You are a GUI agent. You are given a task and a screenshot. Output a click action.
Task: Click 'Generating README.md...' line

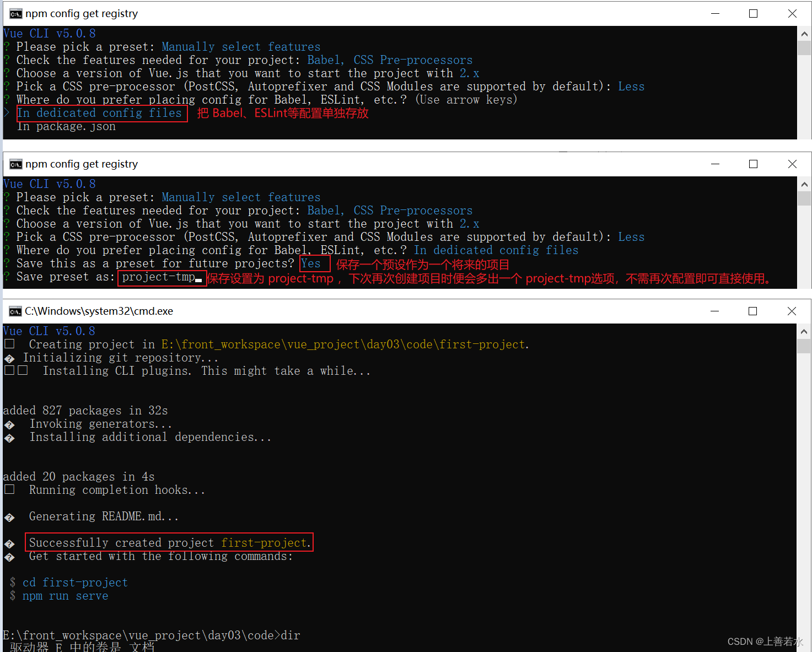pos(104,516)
